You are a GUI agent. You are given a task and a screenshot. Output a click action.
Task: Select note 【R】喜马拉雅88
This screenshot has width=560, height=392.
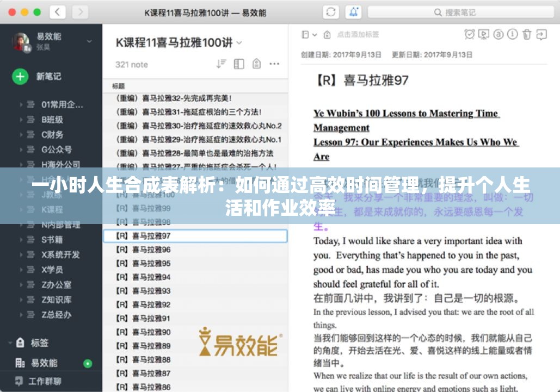tap(195, 359)
